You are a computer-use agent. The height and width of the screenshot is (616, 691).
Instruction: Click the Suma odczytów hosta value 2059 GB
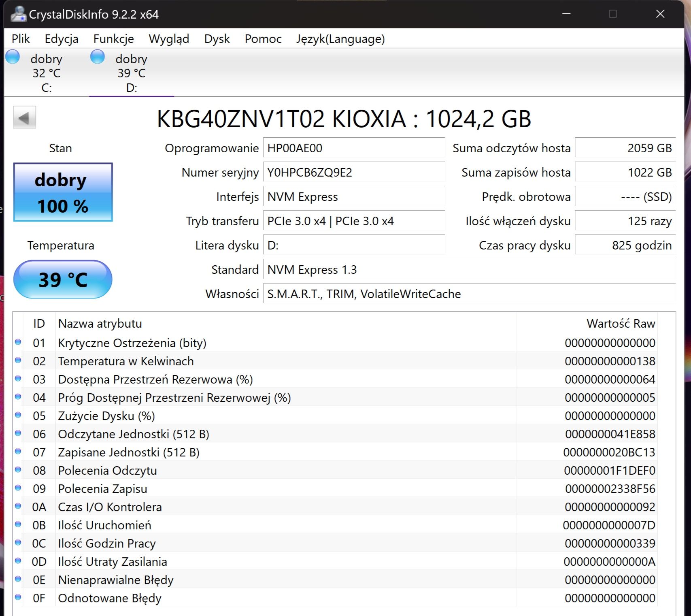pos(625,148)
